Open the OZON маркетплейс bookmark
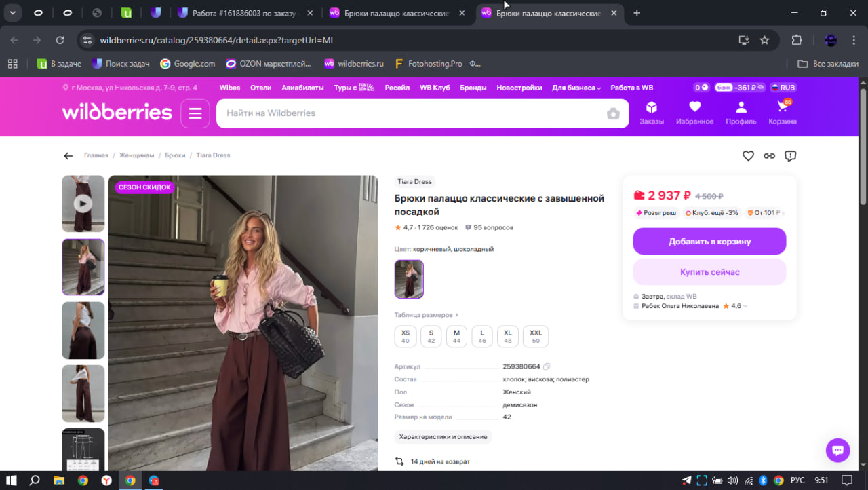This screenshot has width=868, height=490. pos(269,64)
